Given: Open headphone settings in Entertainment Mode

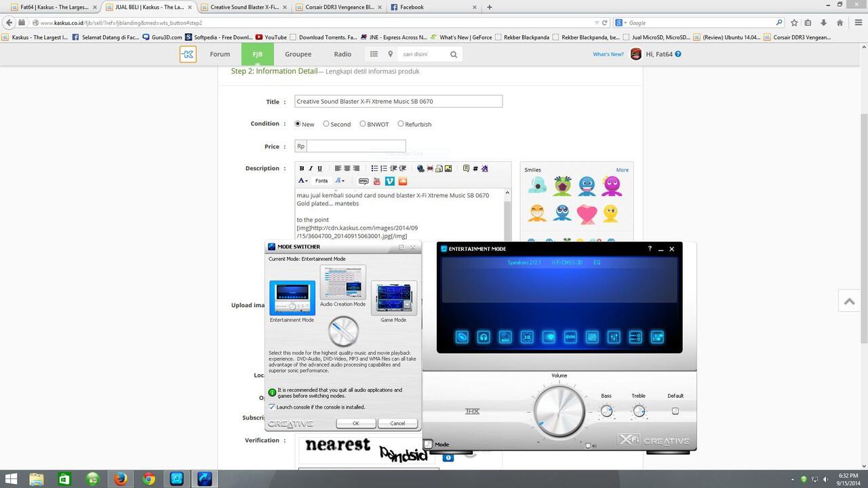Looking at the screenshot, I should coord(484,337).
